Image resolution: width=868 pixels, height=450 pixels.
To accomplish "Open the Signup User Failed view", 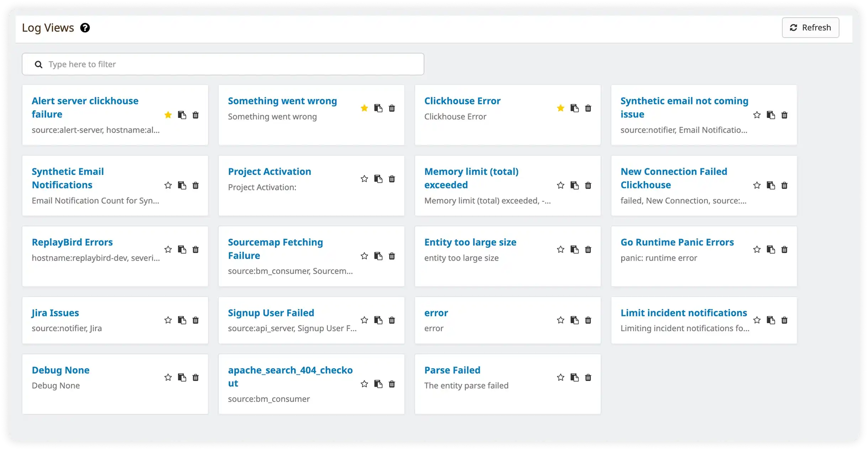I will (271, 312).
